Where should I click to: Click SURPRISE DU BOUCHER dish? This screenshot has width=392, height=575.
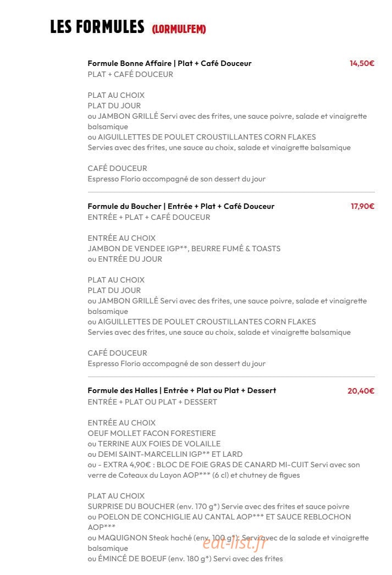pyautogui.click(x=219, y=507)
